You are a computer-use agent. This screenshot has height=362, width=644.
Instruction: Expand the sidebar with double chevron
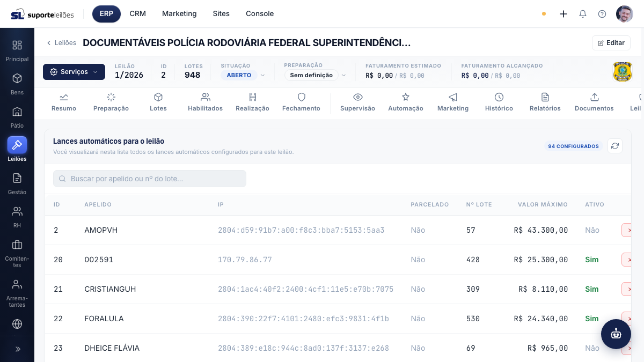[x=17, y=349]
